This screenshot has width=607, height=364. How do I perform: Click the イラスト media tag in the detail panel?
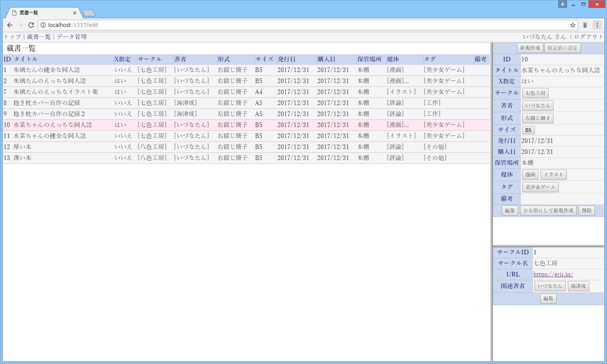coord(554,175)
